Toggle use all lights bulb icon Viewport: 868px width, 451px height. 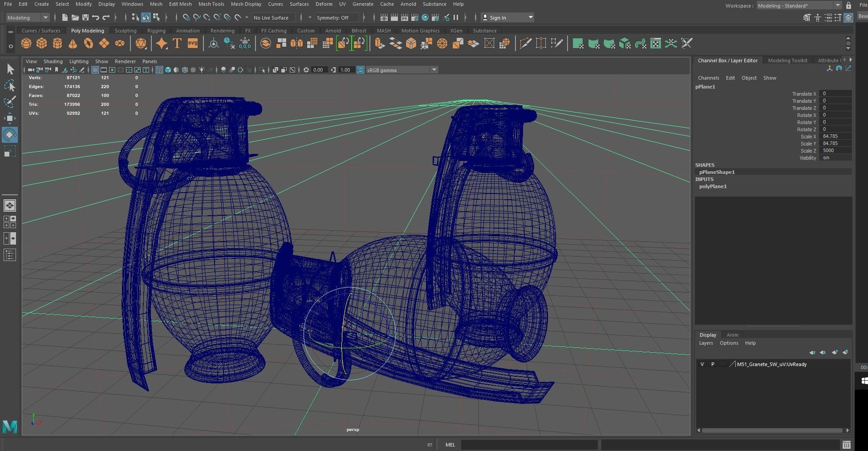(202, 70)
